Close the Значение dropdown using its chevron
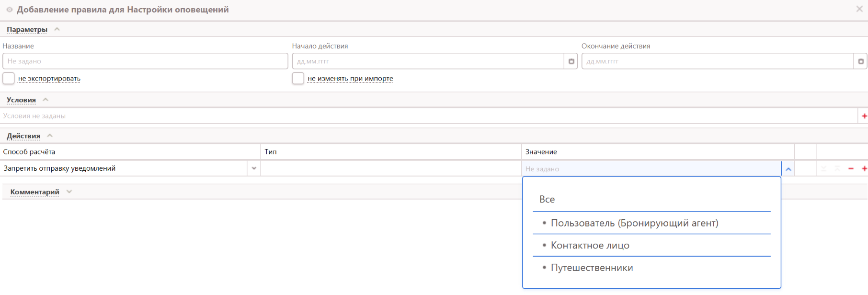Viewport: 868px width, 295px height. (788, 169)
